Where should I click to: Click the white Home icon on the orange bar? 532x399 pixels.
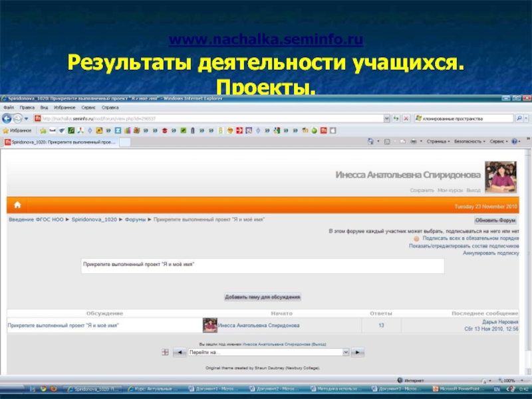(x=17, y=205)
